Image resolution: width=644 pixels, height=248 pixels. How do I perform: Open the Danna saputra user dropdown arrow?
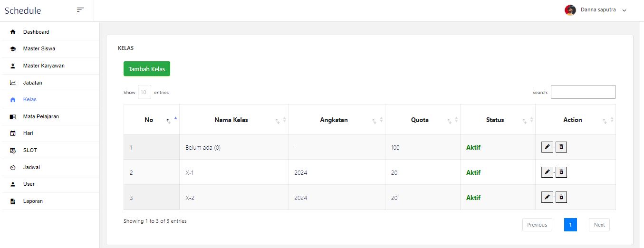point(625,10)
